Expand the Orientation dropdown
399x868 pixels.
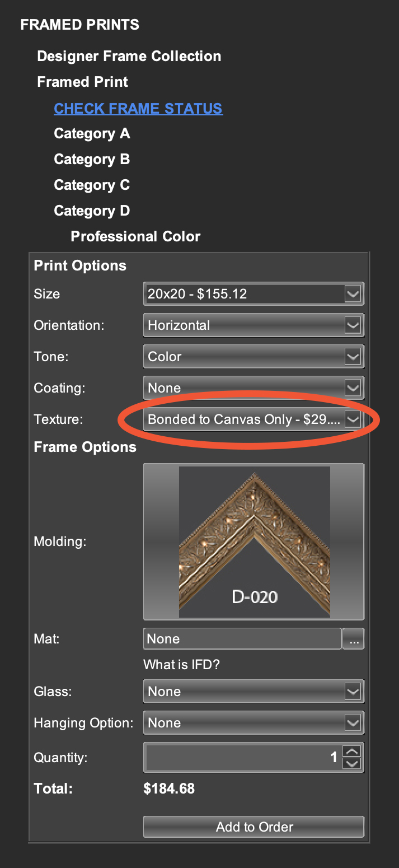point(254,325)
